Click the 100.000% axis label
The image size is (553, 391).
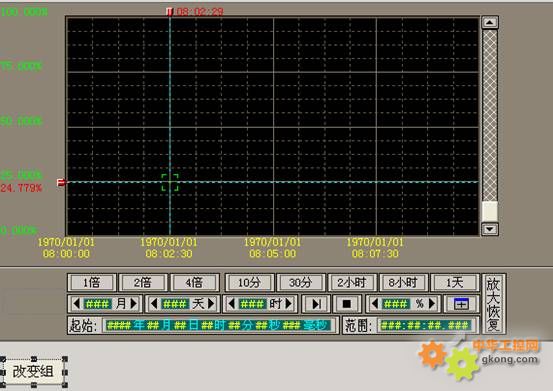click(24, 12)
